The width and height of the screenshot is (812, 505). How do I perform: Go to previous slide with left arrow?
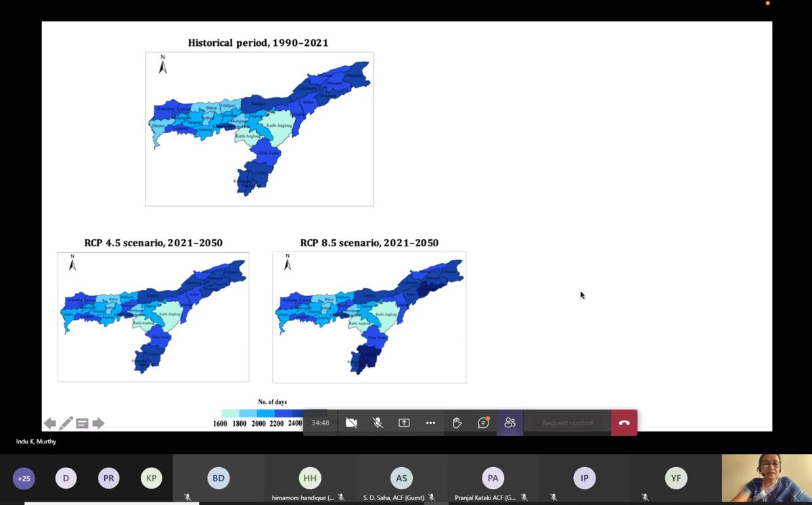(x=50, y=423)
